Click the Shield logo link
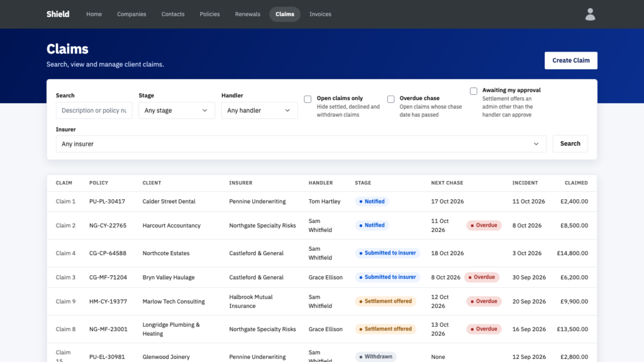Image resolution: width=644 pixels, height=362 pixels. point(58,14)
